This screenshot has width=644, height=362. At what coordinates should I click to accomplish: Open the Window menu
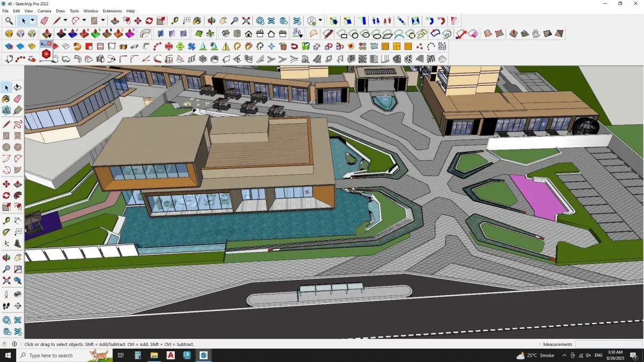91,11
